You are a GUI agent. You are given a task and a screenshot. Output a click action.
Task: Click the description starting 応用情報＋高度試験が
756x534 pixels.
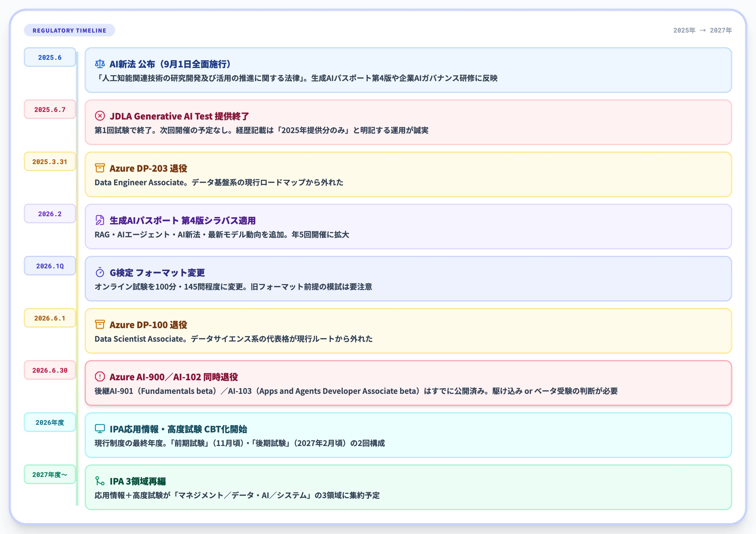tap(237, 495)
